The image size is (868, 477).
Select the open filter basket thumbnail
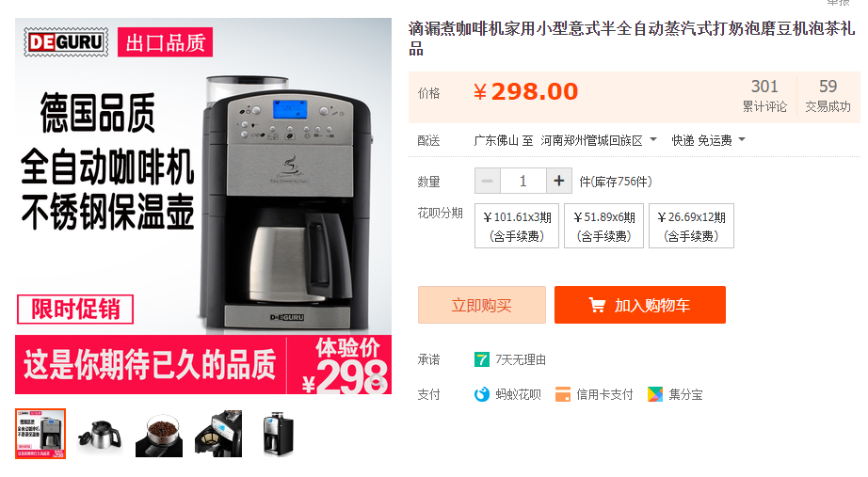[218, 434]
